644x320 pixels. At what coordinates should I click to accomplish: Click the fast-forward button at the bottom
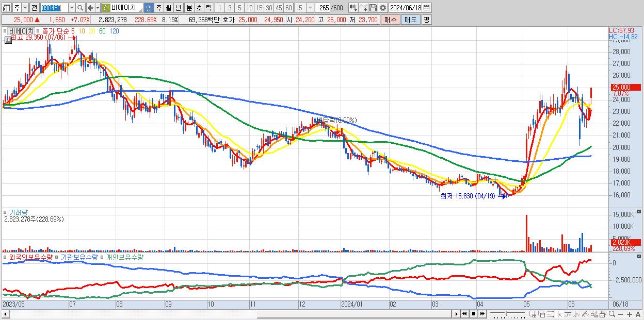point(482,314)
